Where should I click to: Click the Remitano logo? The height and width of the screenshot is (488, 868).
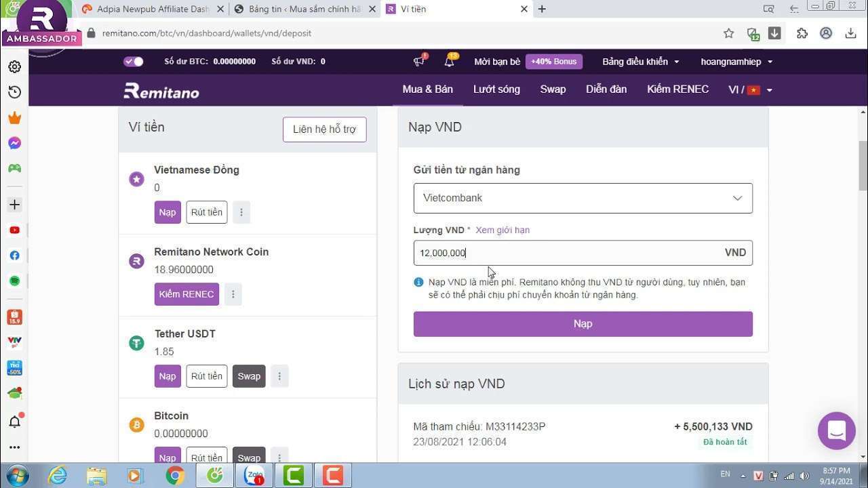[x=161, y=90]
